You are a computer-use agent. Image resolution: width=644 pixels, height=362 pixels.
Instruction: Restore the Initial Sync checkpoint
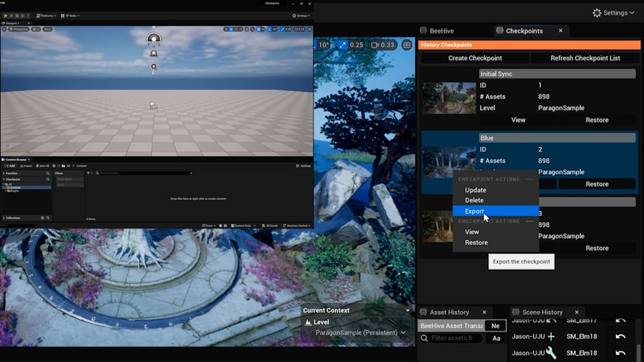(x=597, y=120)
